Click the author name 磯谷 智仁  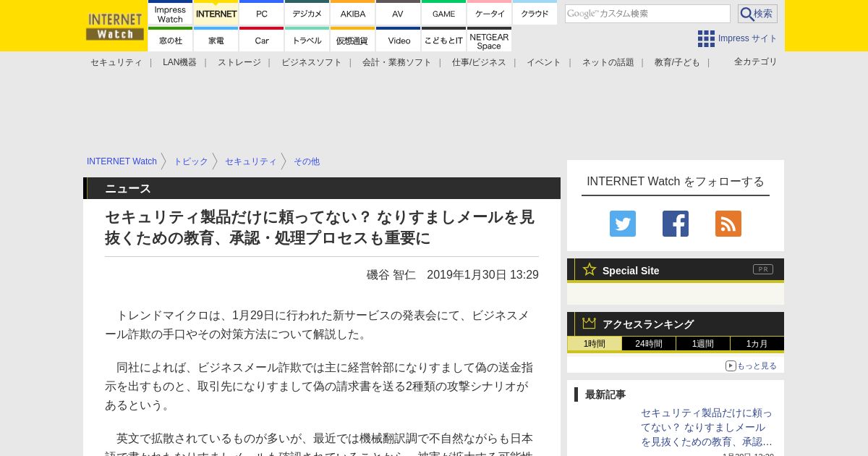[x=391, y=274]
